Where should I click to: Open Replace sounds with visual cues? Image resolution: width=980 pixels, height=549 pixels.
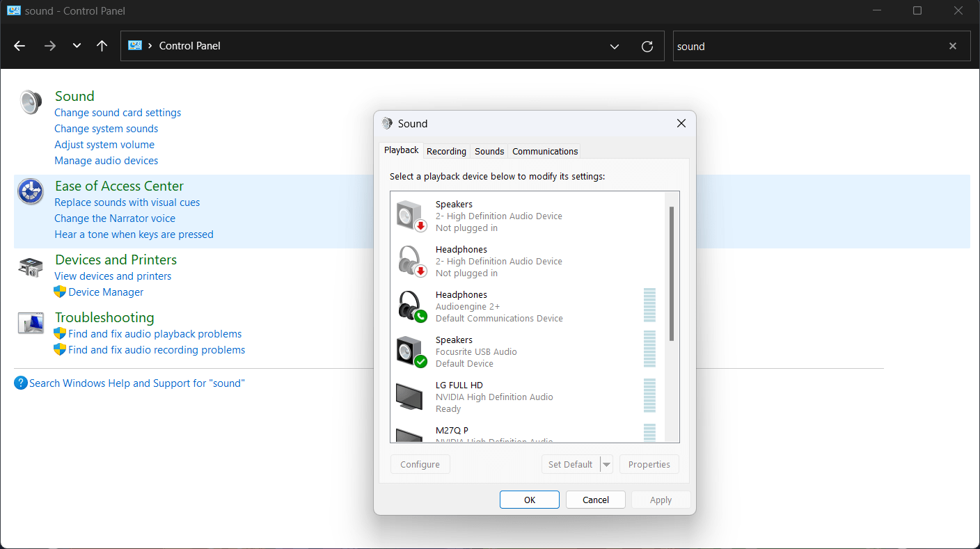point(127,202)
